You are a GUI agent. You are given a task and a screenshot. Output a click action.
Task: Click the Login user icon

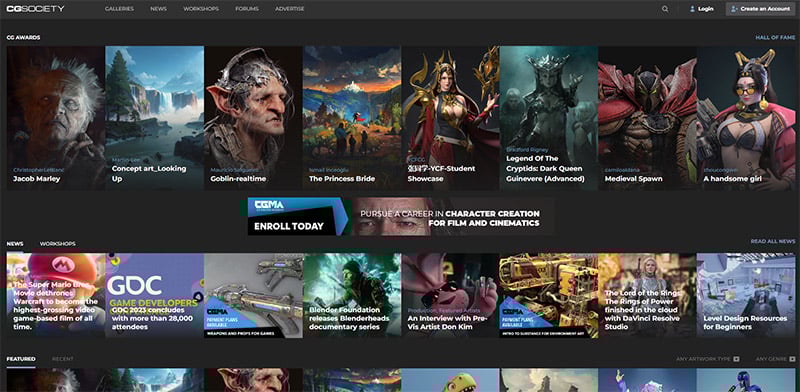click(x=692, y=9)
